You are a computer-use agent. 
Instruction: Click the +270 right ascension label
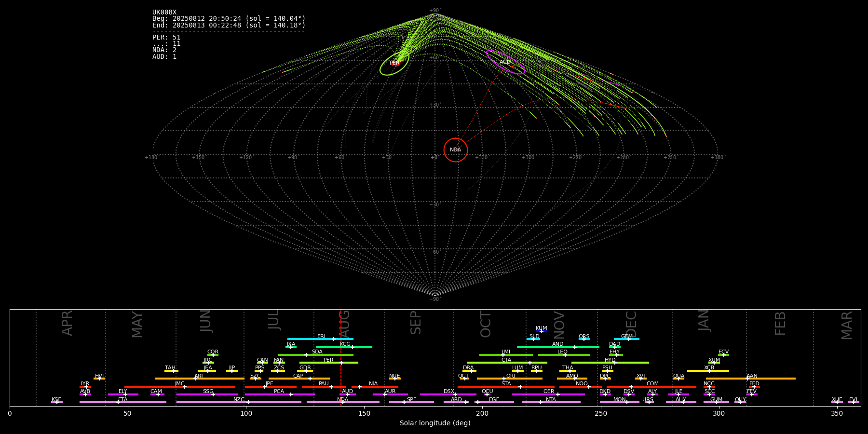[575, 158]
